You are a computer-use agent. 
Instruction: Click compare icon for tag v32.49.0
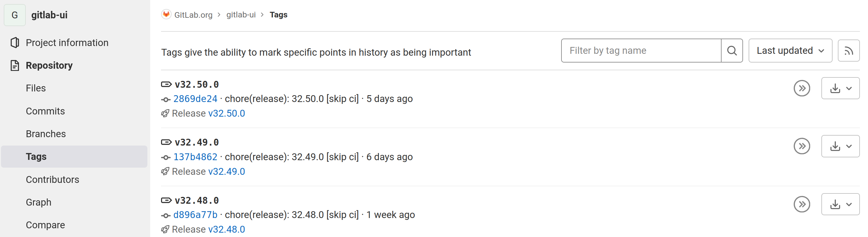coord(801,146)
